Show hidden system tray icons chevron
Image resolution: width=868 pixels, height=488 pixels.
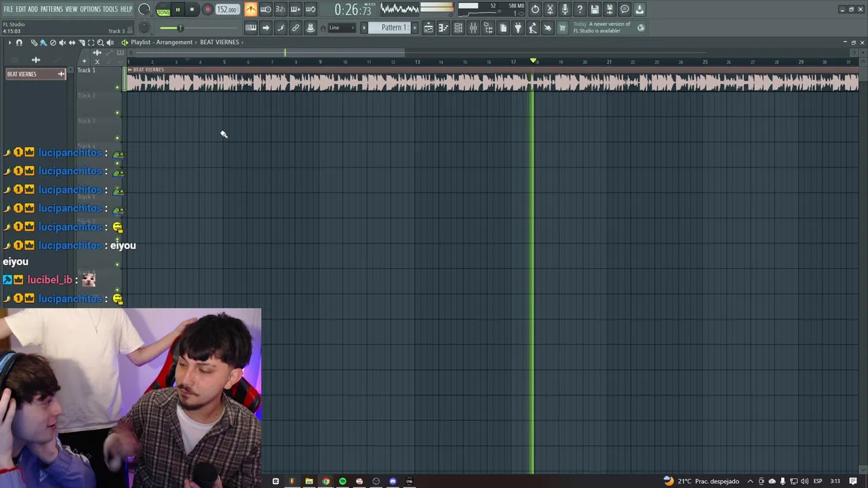tap(750, 481)
